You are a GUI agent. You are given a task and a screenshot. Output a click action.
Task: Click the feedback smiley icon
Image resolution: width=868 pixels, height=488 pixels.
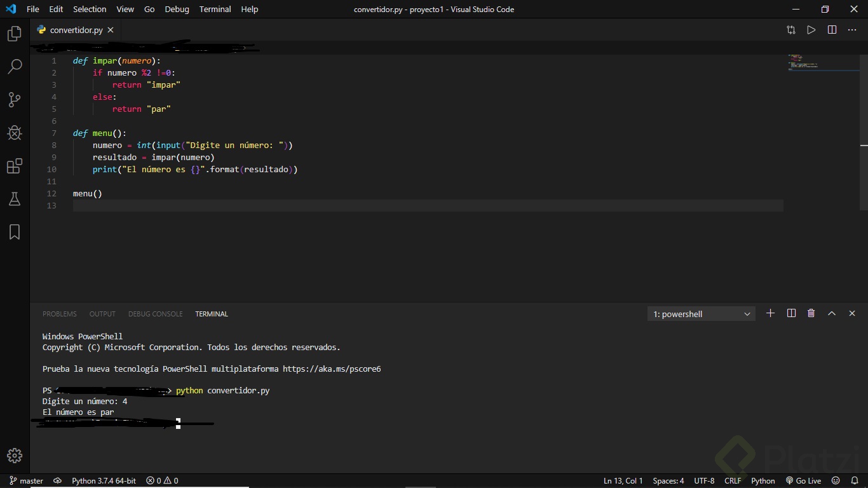point(836,481)
